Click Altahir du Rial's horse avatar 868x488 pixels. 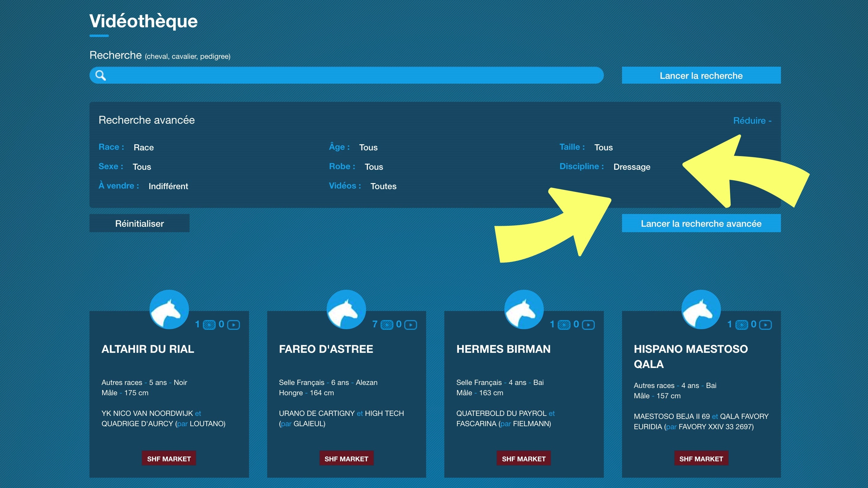tap(169, 309)
